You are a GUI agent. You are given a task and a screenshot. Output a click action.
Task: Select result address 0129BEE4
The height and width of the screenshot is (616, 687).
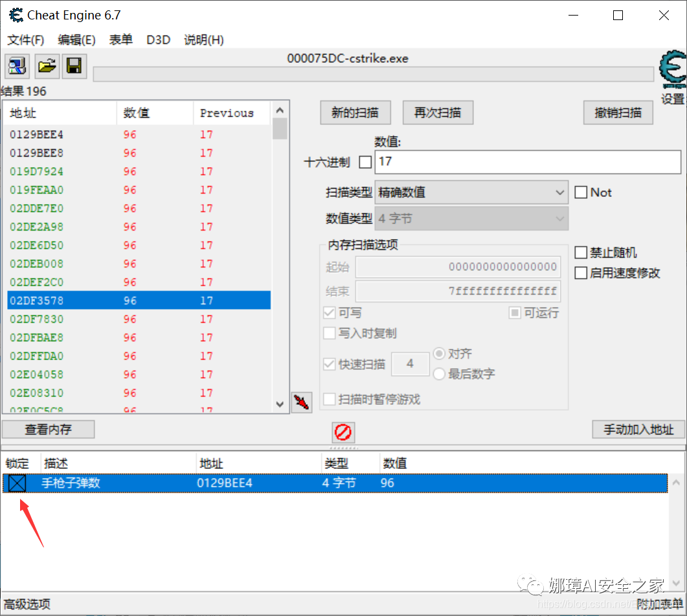point(36,135)
